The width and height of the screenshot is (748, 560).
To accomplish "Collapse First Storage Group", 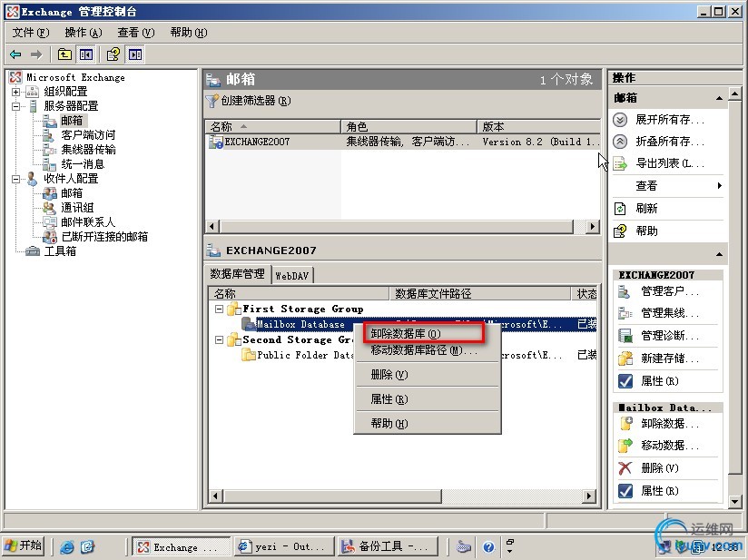I will click(219, 309).
